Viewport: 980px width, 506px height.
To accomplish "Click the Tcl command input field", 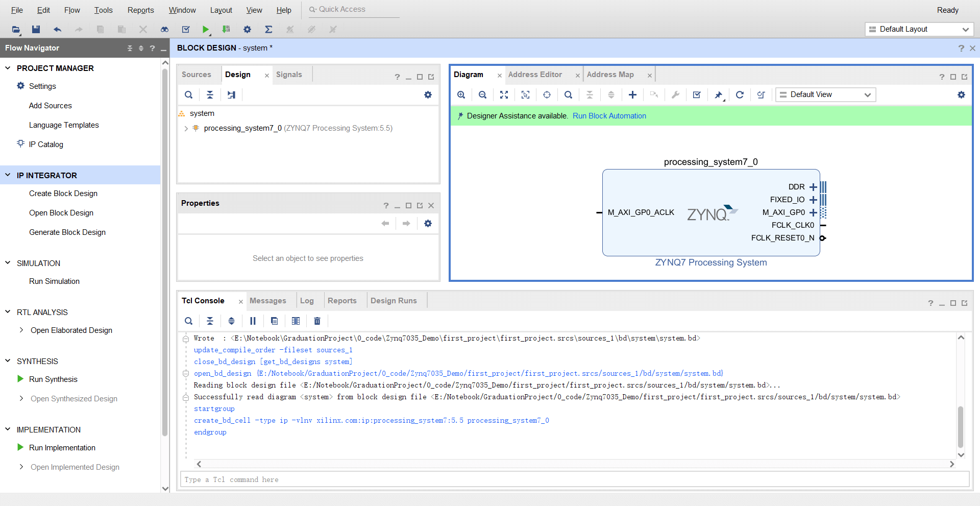I will click(575, 479).
